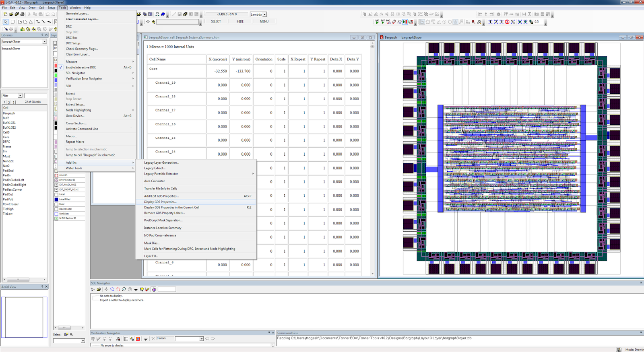Toggle the Label layer checkbox
This screenshot has width=644, height=352.
click(x=56, y=194)
